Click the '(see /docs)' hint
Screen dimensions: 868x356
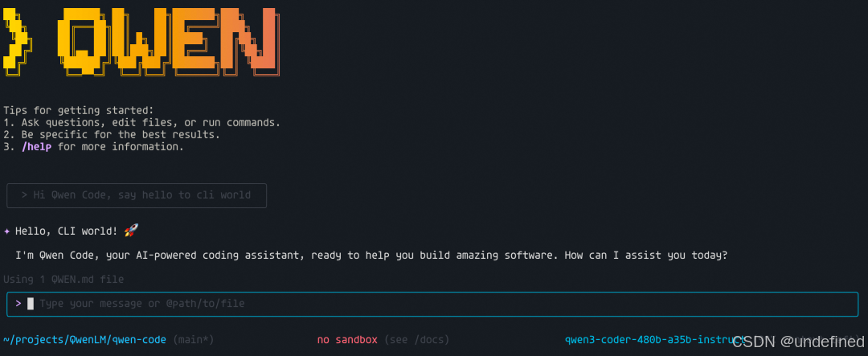point(416,339)
